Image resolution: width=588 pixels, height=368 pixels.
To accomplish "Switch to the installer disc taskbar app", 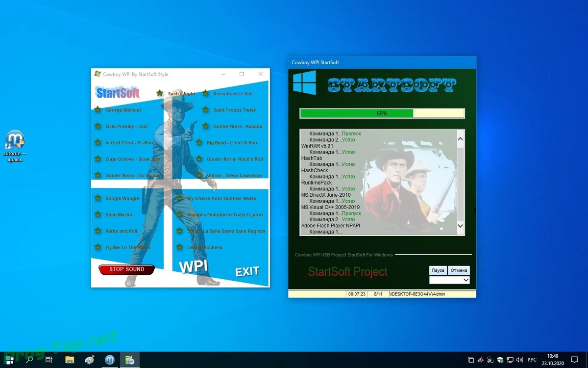I will coord(130,360).
